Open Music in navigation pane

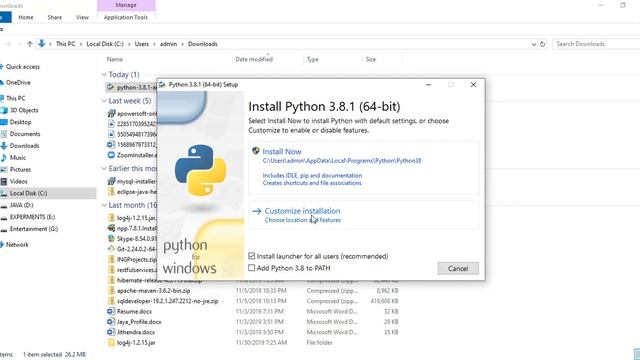click(18, 158)
